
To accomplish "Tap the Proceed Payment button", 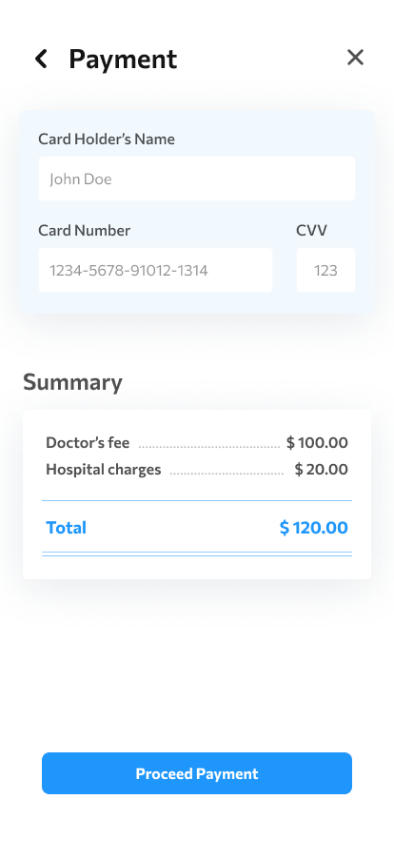I will [x=197, y=773].
